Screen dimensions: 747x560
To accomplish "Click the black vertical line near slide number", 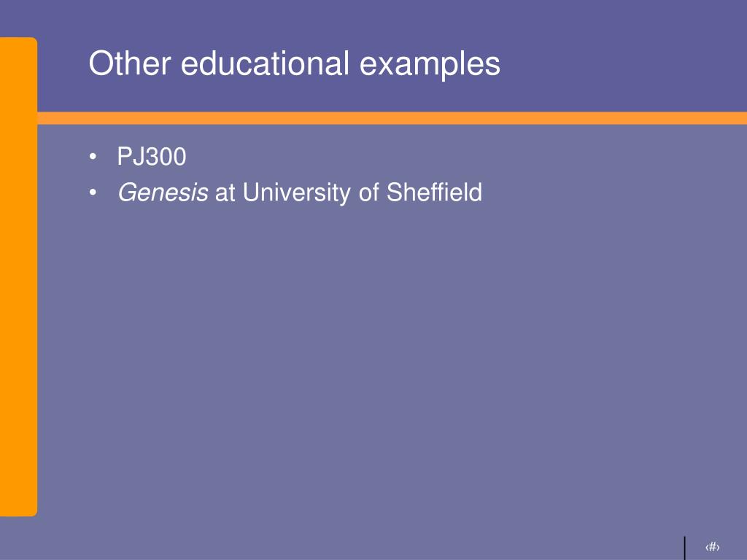I will pyautogui.click(x=685, y=548).
